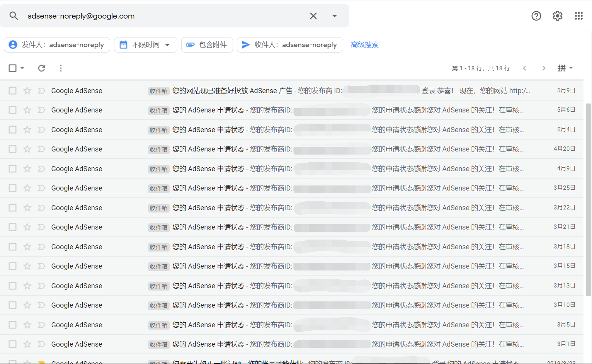Refresh the email list
Viewport: 592px width, 364px height.
click(x=41, y=68)
